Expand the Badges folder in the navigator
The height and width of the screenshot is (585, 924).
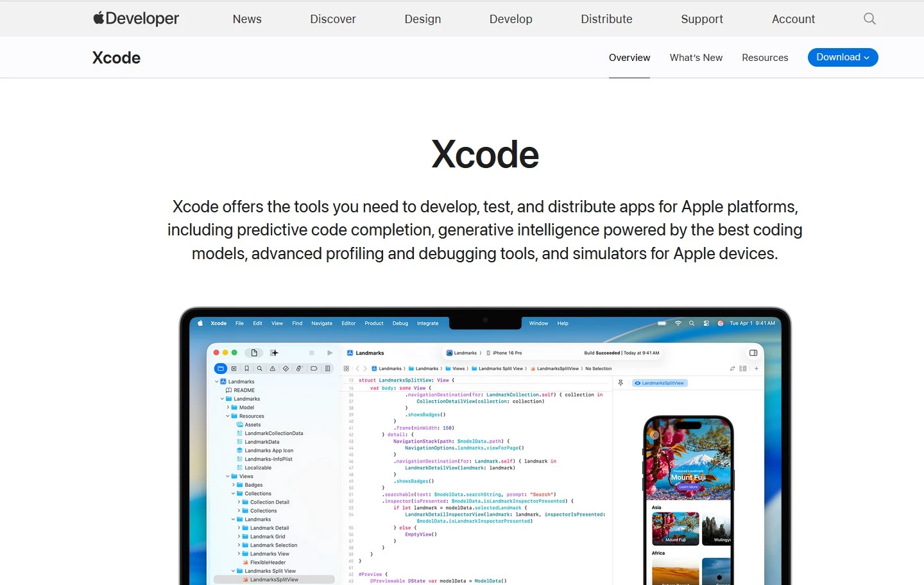point(233,485)
